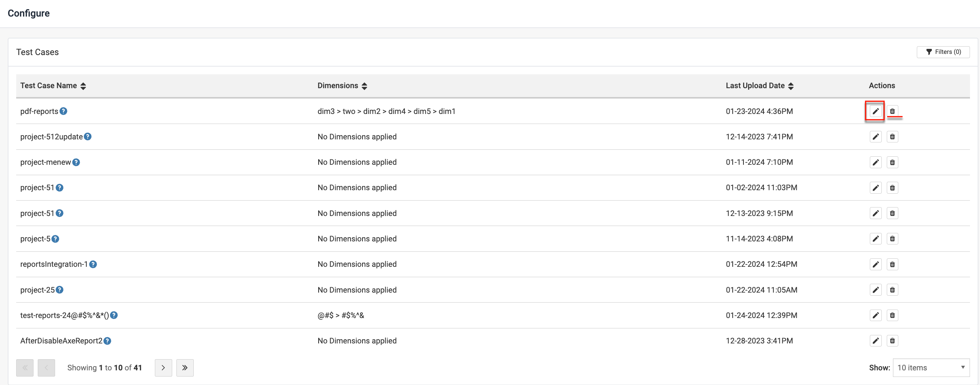Delete the pdf-reports test case
Image resolution: width=980 pixels, height=385 pixels.
coord(892,111)
